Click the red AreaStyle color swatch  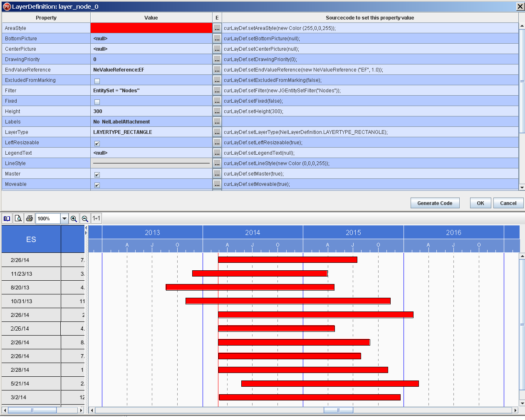tap(151, 28)
